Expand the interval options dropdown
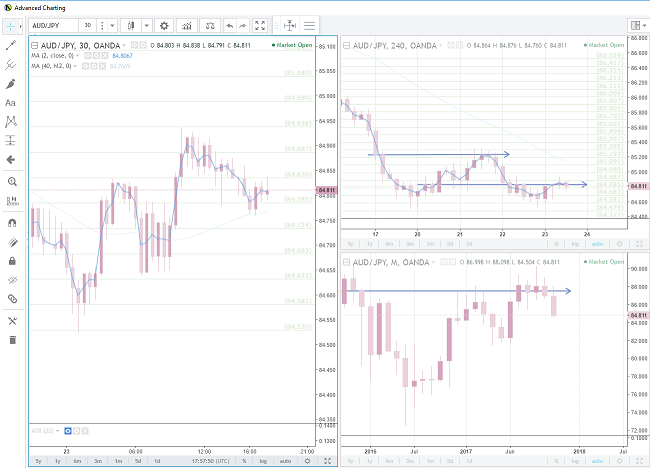 (x=109, y=25)
